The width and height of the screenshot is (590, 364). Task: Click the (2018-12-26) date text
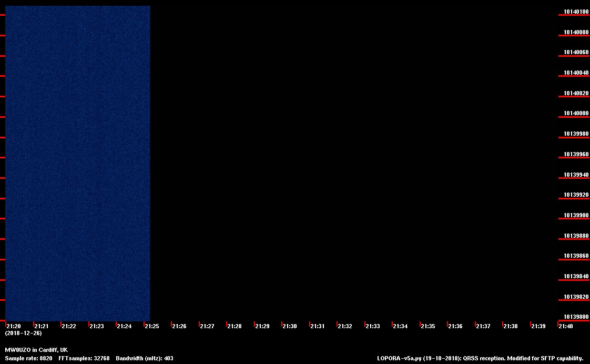(23, 333)
